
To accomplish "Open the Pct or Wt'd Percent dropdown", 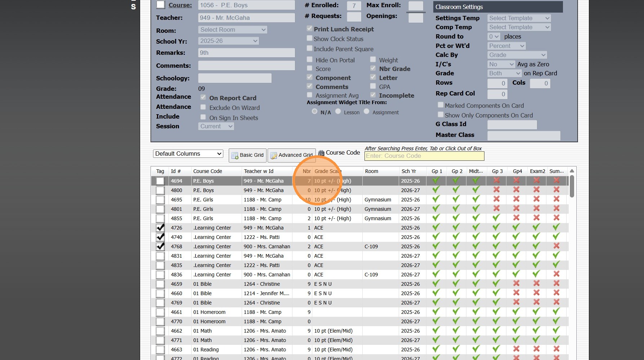I will coord(506,46).
